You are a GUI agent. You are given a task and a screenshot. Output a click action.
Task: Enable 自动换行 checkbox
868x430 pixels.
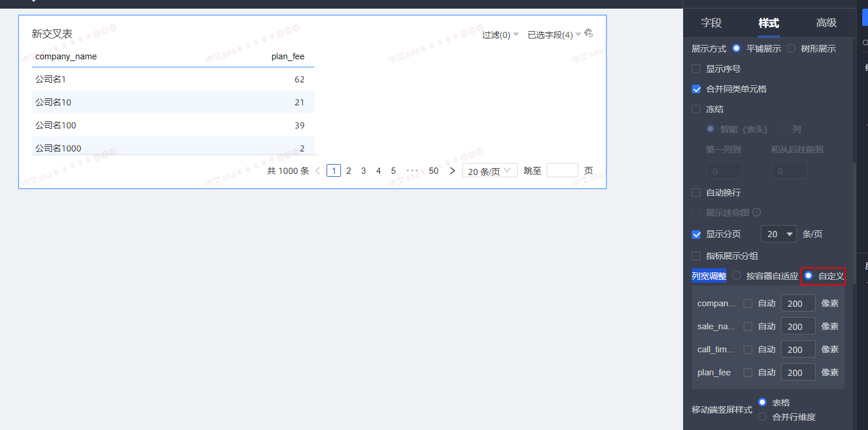click(696, 193)
